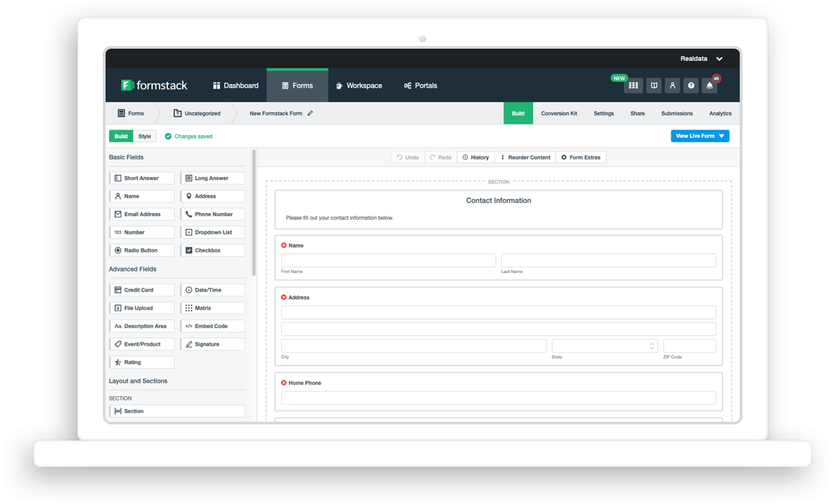Screen dimensions: 833x504
Task: Add an Email Address field
Action: click(142, 214)
